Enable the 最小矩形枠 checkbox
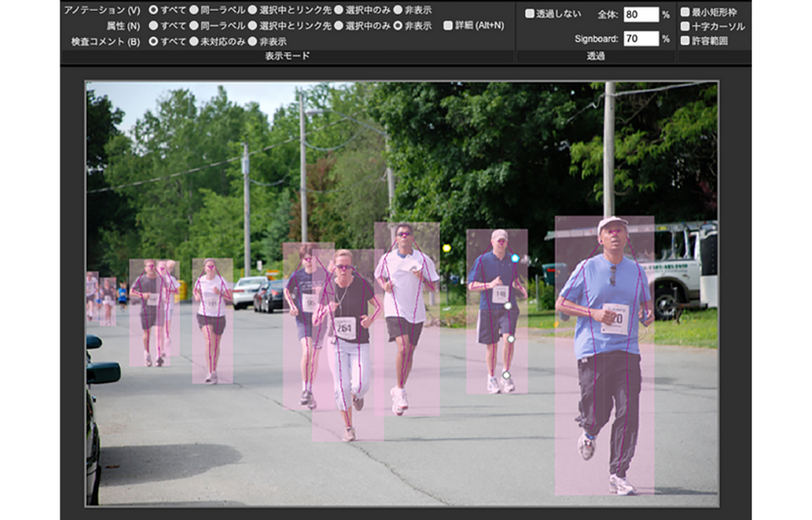 point(686,13)
